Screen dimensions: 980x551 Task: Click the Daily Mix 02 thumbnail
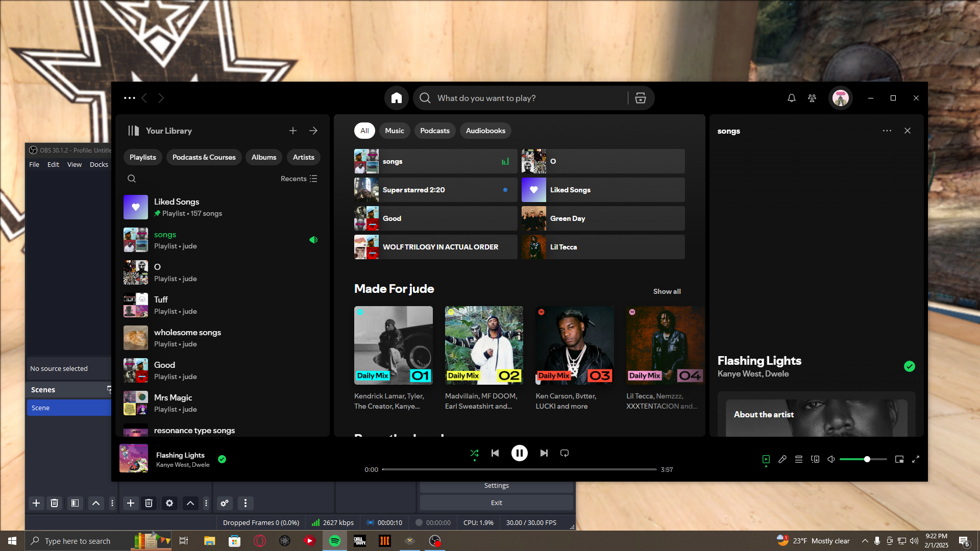point(484,345)
